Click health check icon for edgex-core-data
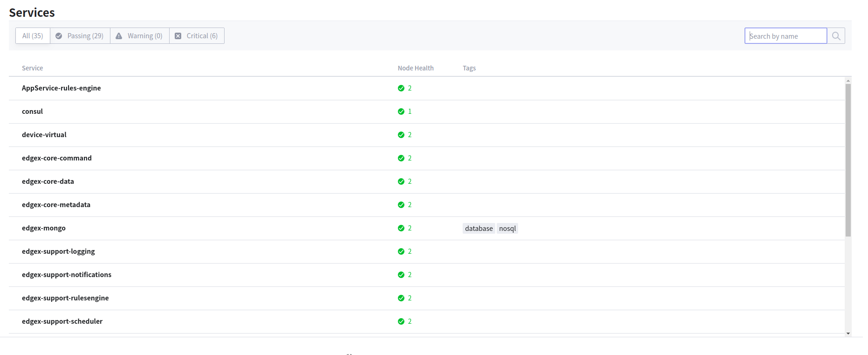 click(401, 181)
